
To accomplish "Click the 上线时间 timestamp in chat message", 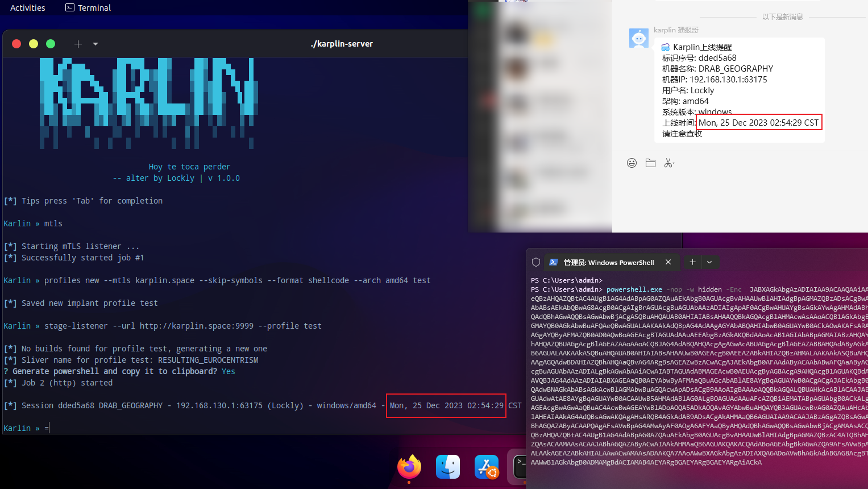I will click(x=759, y=123).
